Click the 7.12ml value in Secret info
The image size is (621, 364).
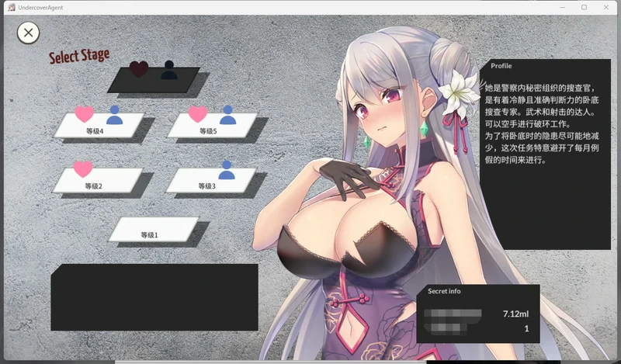515,314
